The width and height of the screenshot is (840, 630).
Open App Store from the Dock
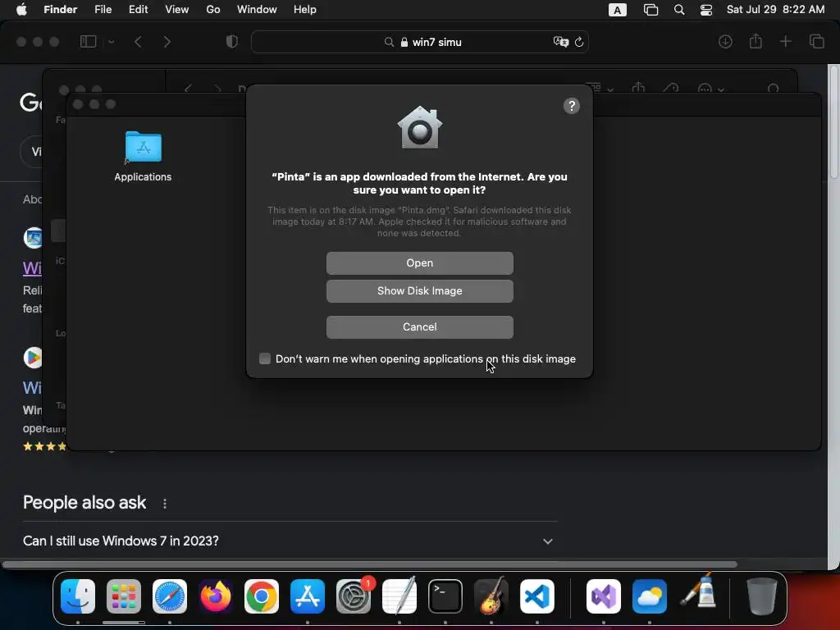(308, 596)
